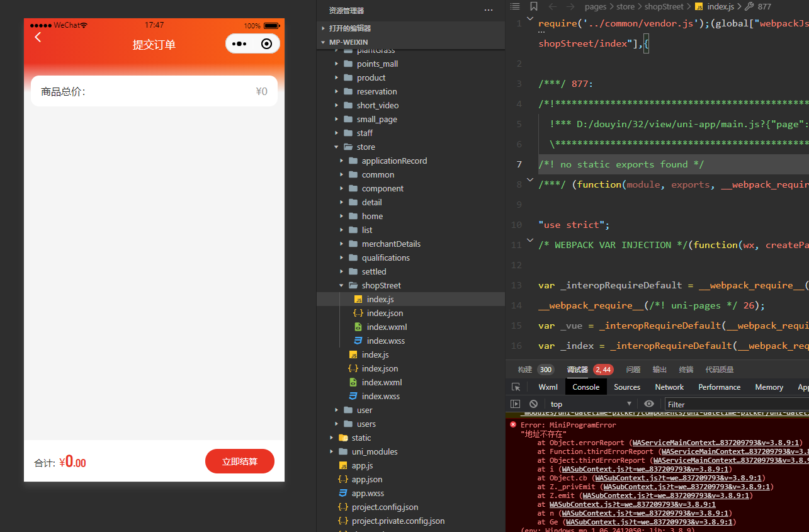Focus the console Filter input field
This screenshot has height=532, width=809.
[737, 404]
